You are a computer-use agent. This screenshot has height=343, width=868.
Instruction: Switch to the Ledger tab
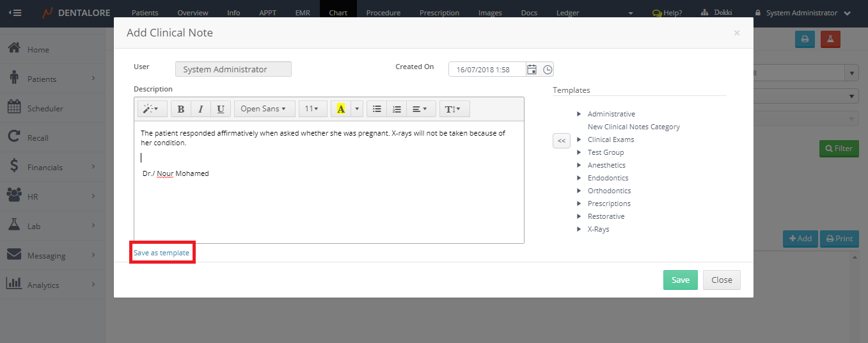click(x=567, y=13)
